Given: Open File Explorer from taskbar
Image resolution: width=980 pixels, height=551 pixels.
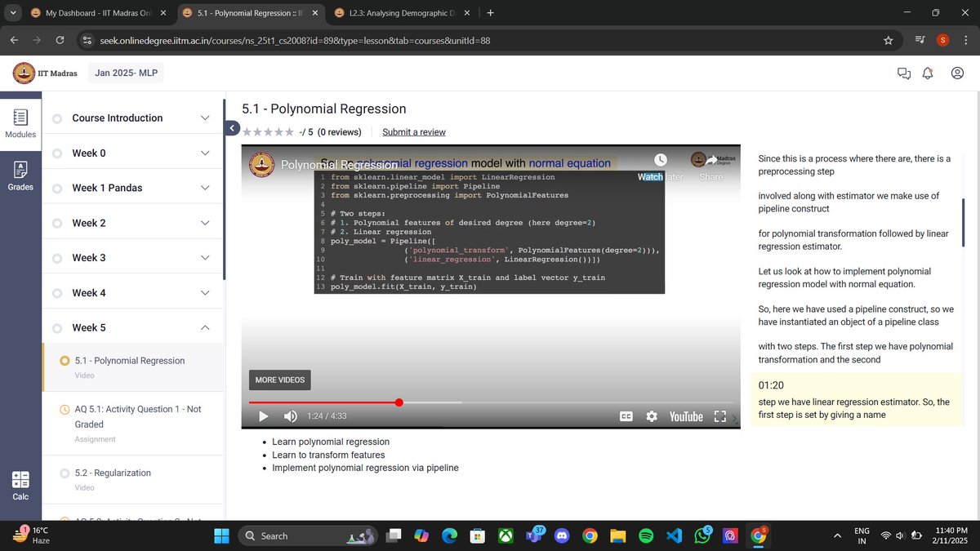Looking at the screenshot, I should click(x=617, y=535).
